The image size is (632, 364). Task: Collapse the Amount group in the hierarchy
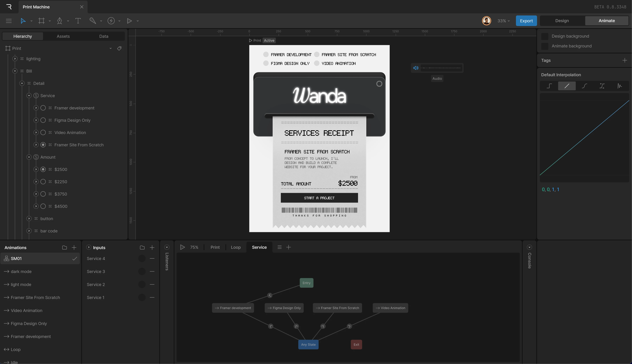pos(29,157)
